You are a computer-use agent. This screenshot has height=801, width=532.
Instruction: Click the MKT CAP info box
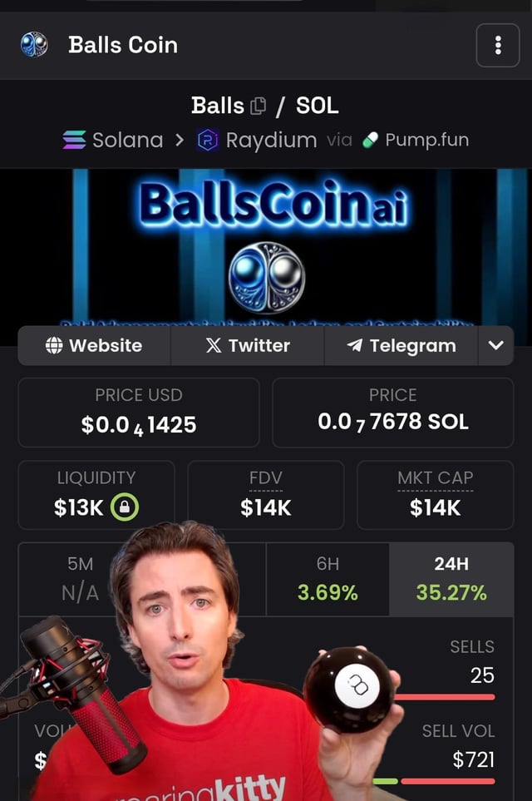[x=436, y=495]
